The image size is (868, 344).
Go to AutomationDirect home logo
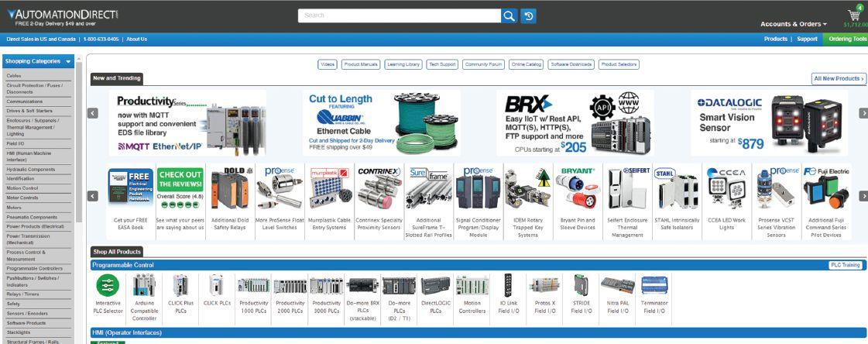pyautogui.click(x=63, y=14)
